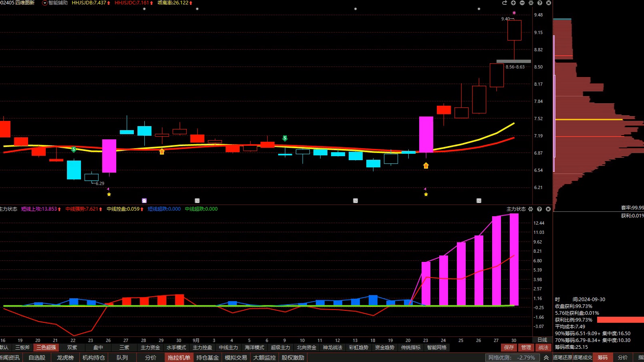Select 拖拉机单 bottom tab
Image resolution: width=644 pixels, height=362 pixels.
pyautogui.click(x=179, y=358)
